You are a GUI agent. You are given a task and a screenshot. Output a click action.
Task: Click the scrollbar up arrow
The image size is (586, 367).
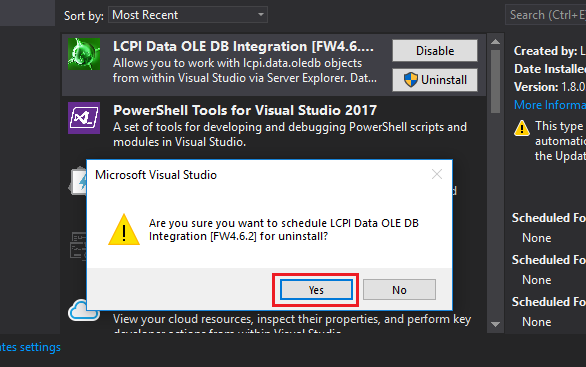coord(496,42)
